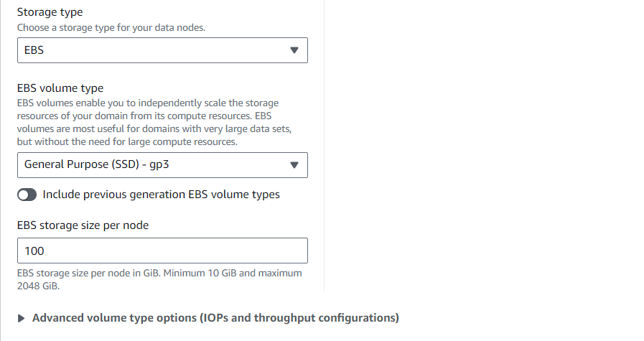Open the EBS volume type dropdown

pyautogui.click(x=162, y=165)
